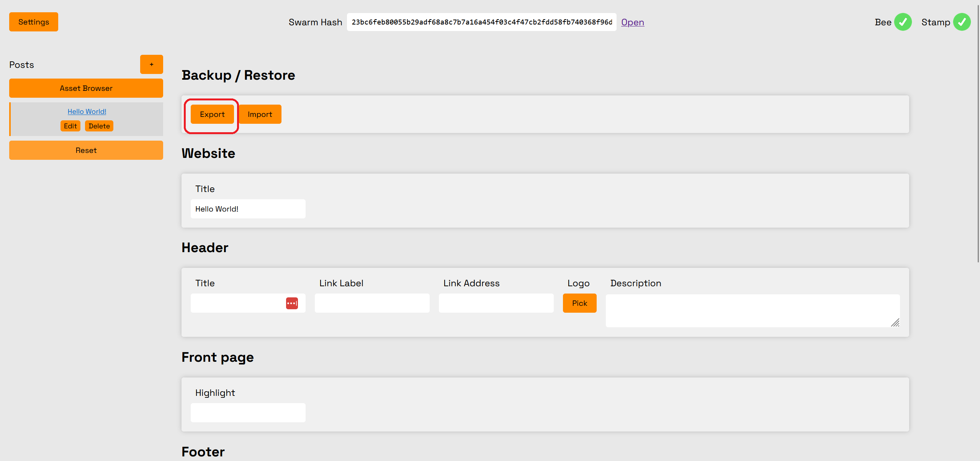Delete the Hello World! post
Screen dimensions: 980x461
(x=99, y=126)
